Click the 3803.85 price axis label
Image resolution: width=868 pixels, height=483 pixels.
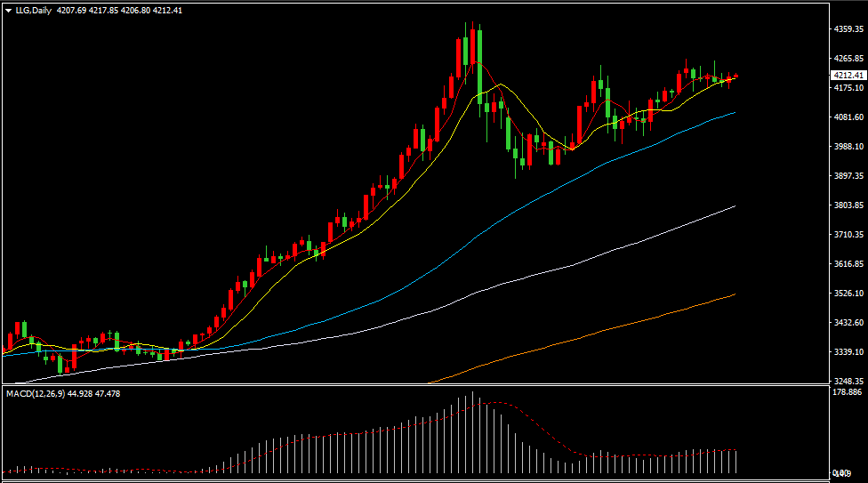click(847, 205)
